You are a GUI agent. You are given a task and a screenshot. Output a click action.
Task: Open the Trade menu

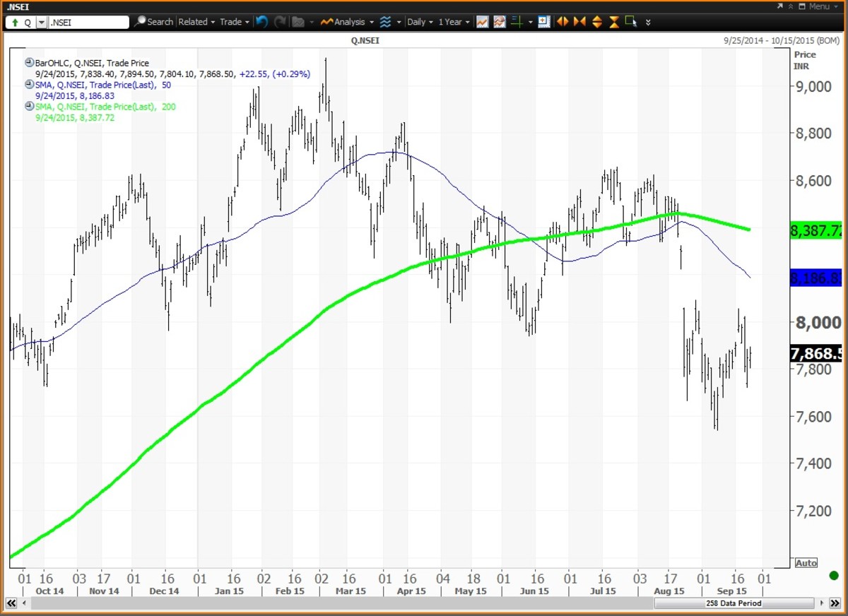[x=235, y=22]
